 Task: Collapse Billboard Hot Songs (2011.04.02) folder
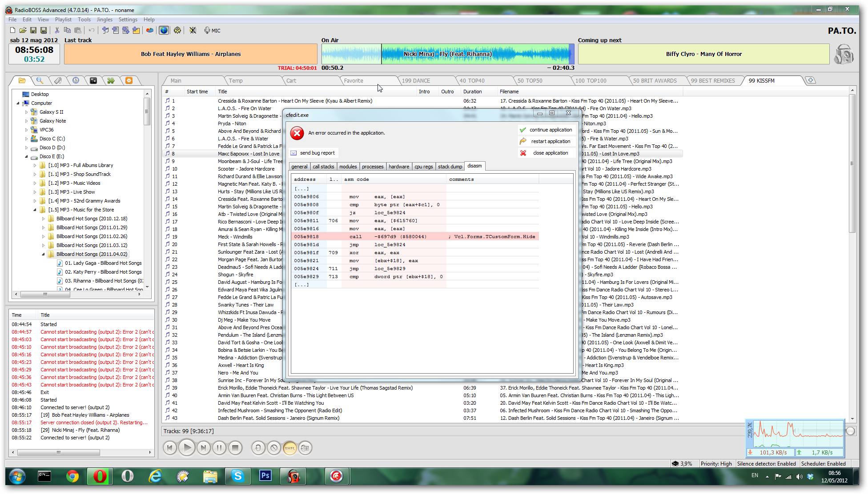pos(43,254)
